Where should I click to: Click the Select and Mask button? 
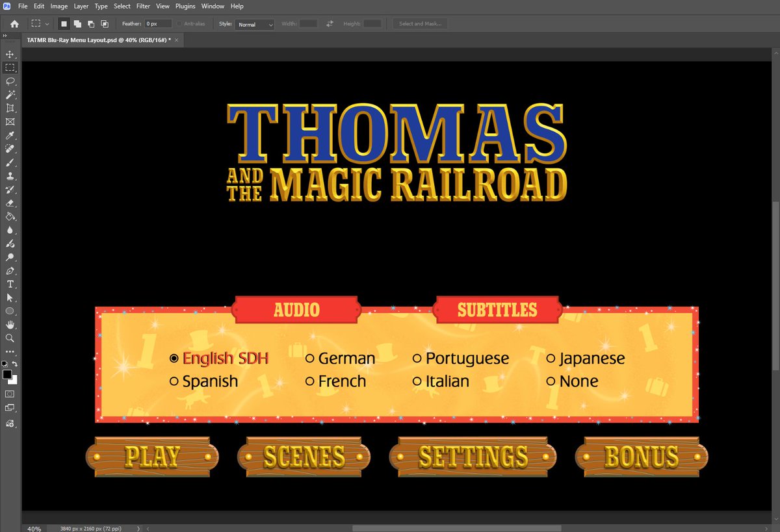click(x=420, y=24)
